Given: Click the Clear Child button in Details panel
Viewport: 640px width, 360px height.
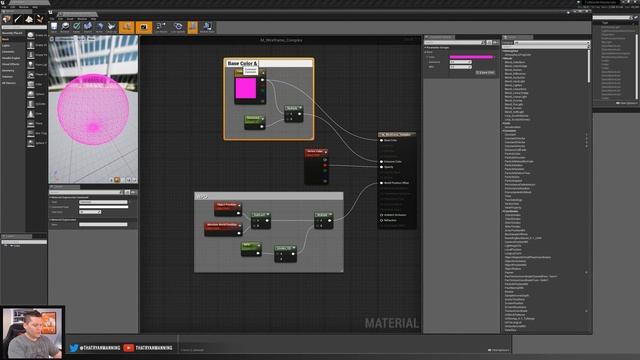Looking at the screenshot, I should point(485,72).
